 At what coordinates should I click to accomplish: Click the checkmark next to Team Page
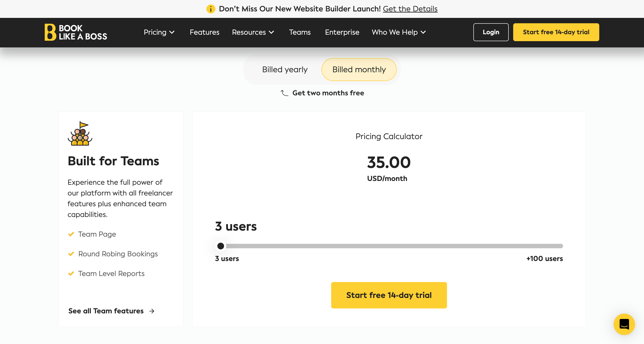(71, 234)
